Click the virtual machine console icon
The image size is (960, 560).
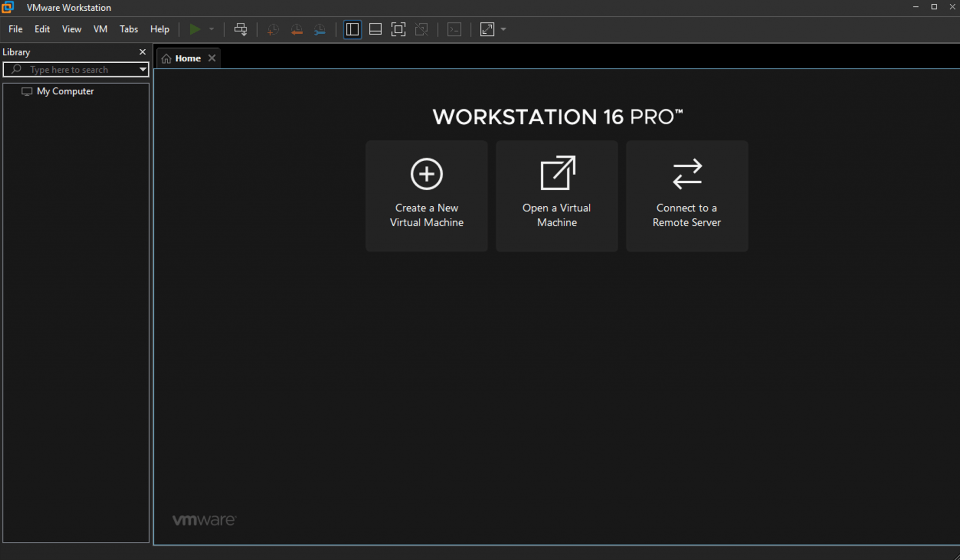[x=453, y=29]
